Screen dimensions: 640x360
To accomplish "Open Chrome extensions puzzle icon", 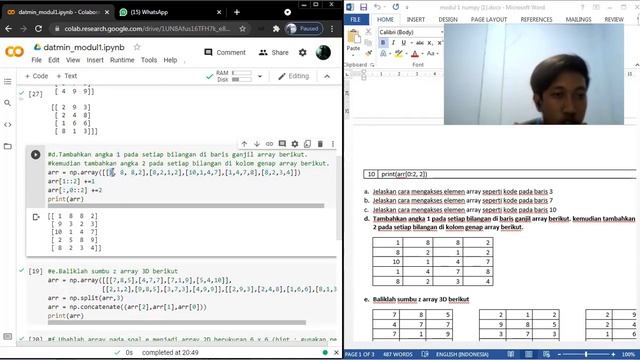I will [x=276, y=29].
